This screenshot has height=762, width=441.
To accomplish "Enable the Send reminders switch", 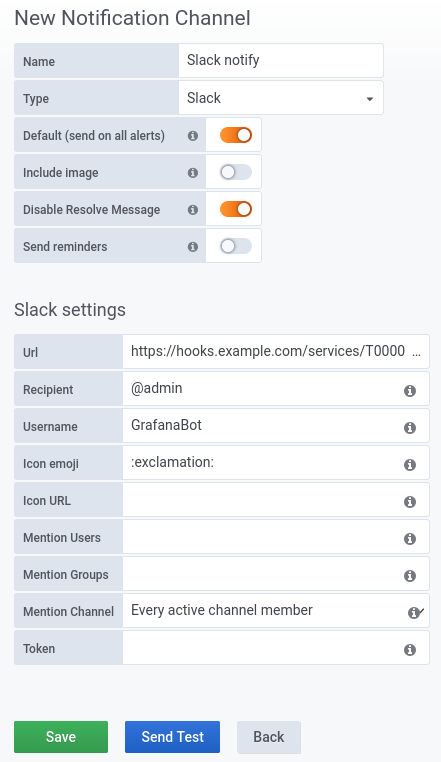I will (236, 246).
